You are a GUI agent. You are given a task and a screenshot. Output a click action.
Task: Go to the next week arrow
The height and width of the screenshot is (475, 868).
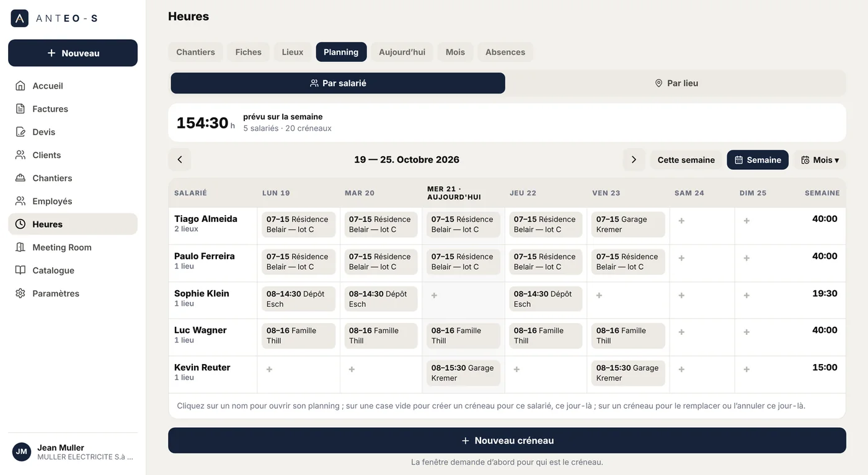(634, 159)
